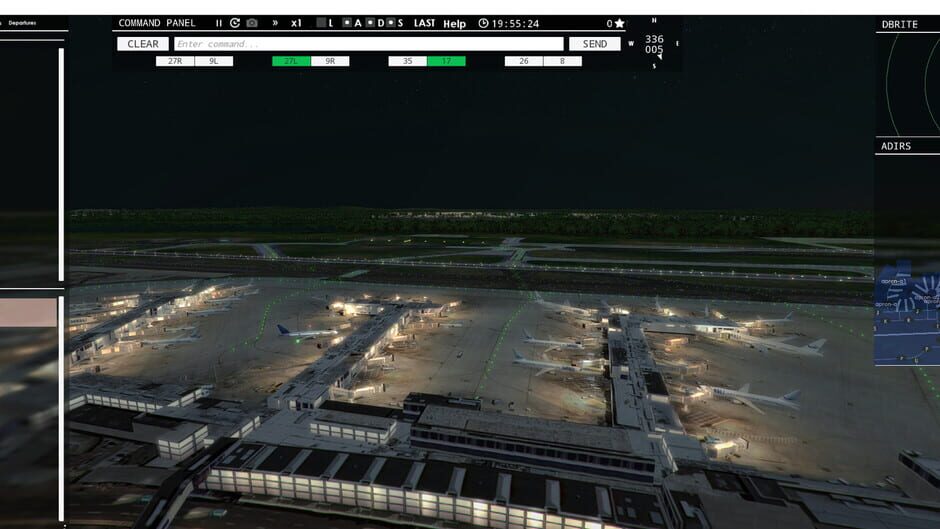
Task: Click the clock icon beside the time
Action: coord(483,23)
